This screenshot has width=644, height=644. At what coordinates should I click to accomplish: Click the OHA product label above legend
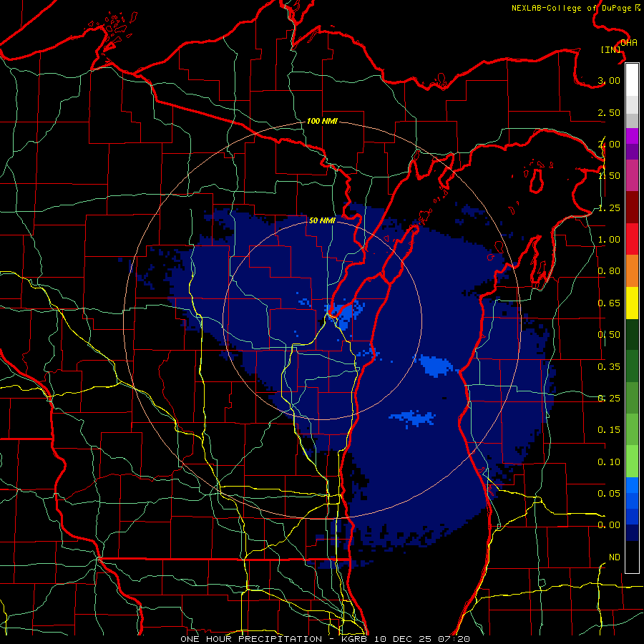629,43
